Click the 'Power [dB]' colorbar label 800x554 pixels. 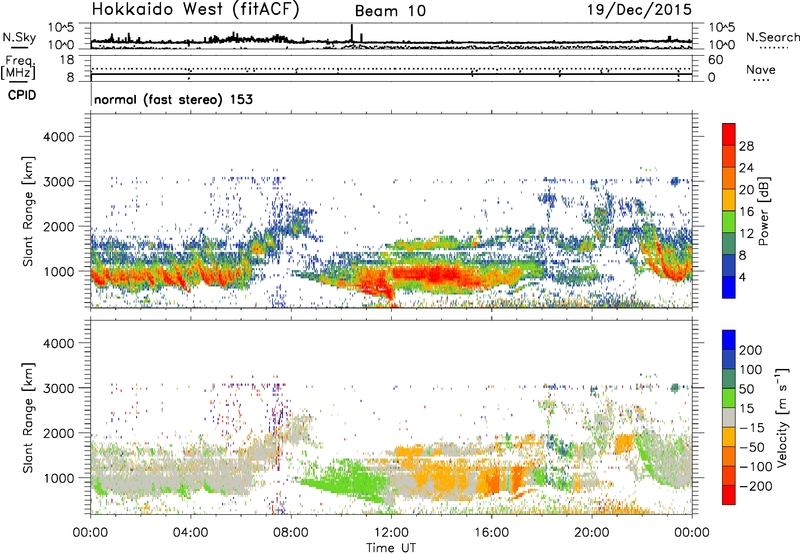764,211
